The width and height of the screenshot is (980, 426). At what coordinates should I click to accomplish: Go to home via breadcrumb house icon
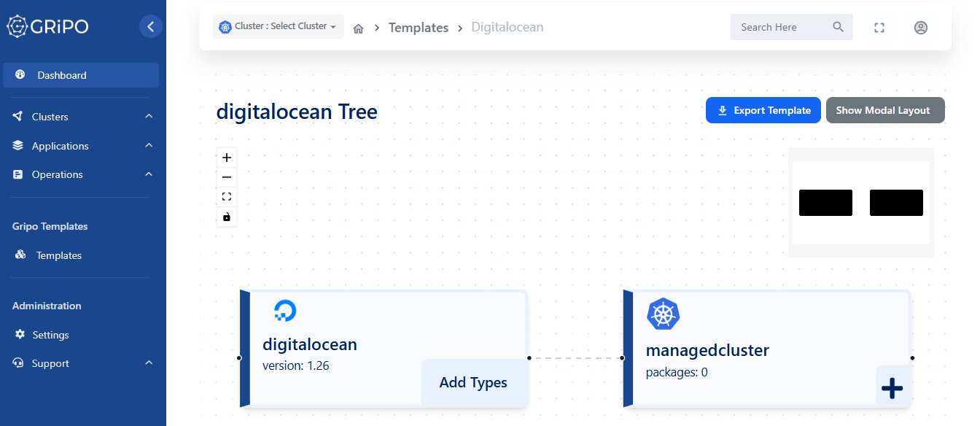click(358, 28)
